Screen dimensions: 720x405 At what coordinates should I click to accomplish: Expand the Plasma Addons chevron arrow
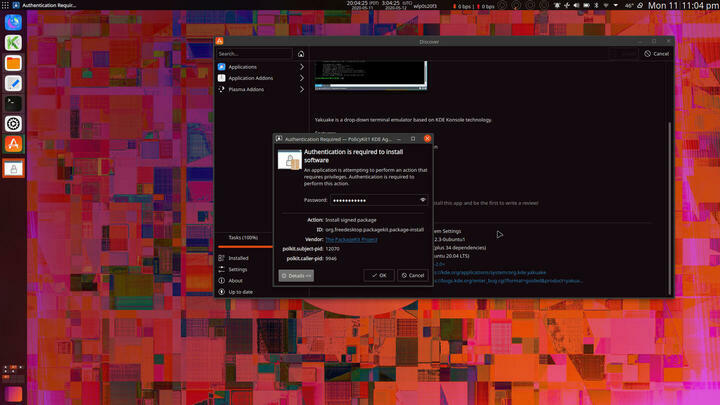[x=302, y=90]
